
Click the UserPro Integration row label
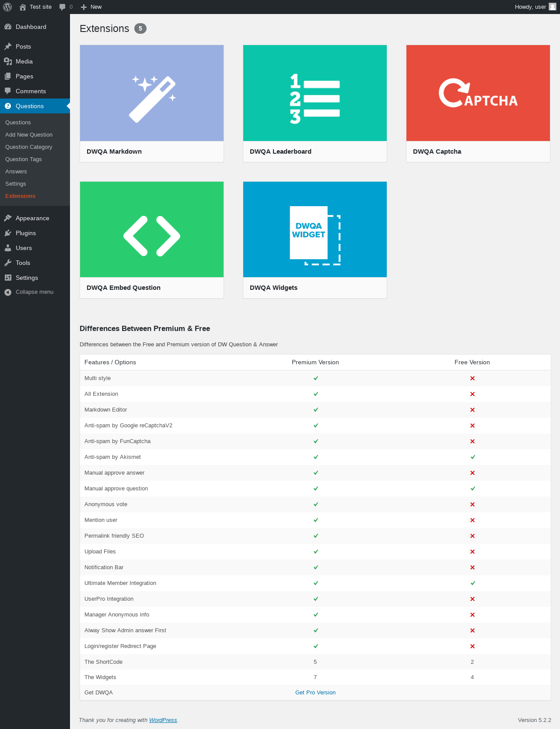[109, 599]
